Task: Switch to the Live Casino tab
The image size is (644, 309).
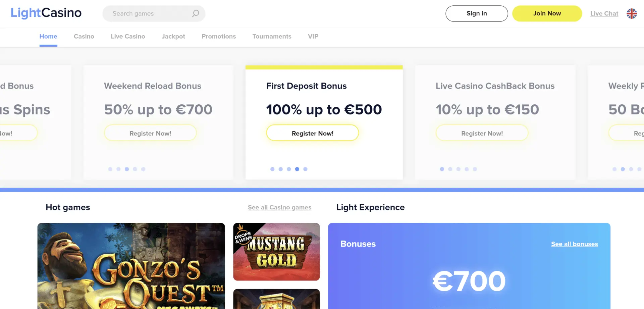Action: 128,36
